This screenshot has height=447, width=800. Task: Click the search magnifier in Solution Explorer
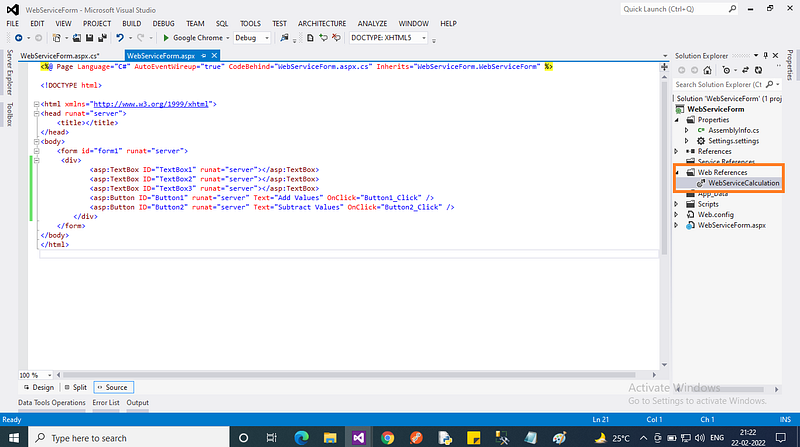click(x=770, y=84)
